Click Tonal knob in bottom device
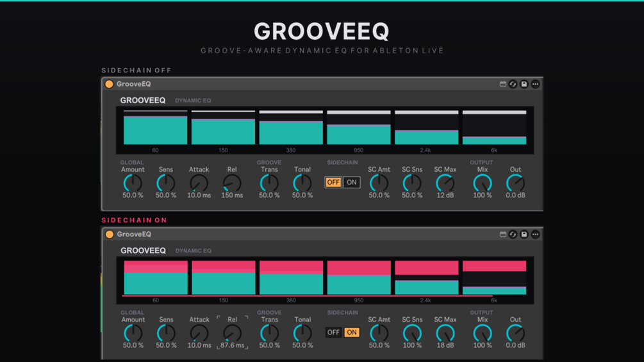Screen dimensions: 644x362 coord(302,333)
